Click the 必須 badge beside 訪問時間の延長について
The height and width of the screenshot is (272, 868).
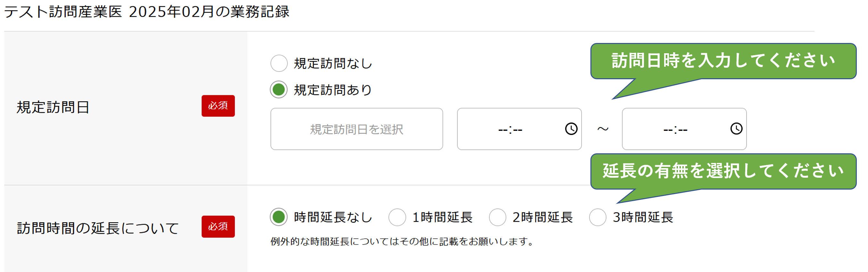218,226
